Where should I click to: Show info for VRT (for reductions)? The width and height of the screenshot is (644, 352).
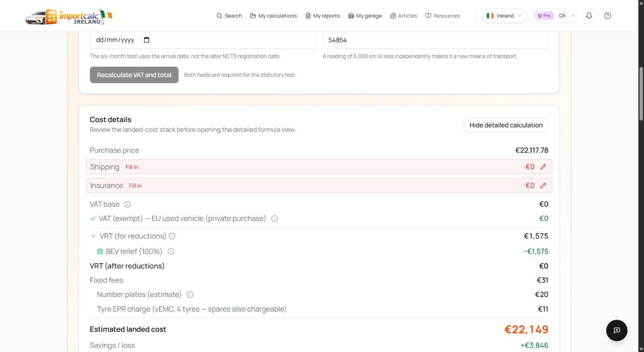(172, 236)
